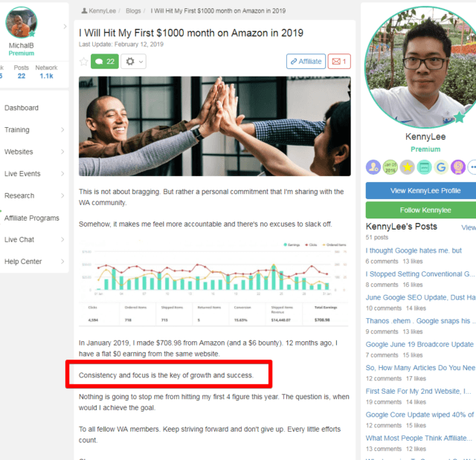Click the Affiliate link button
Viewport: 476px width, 460px height.
point(306,62)
